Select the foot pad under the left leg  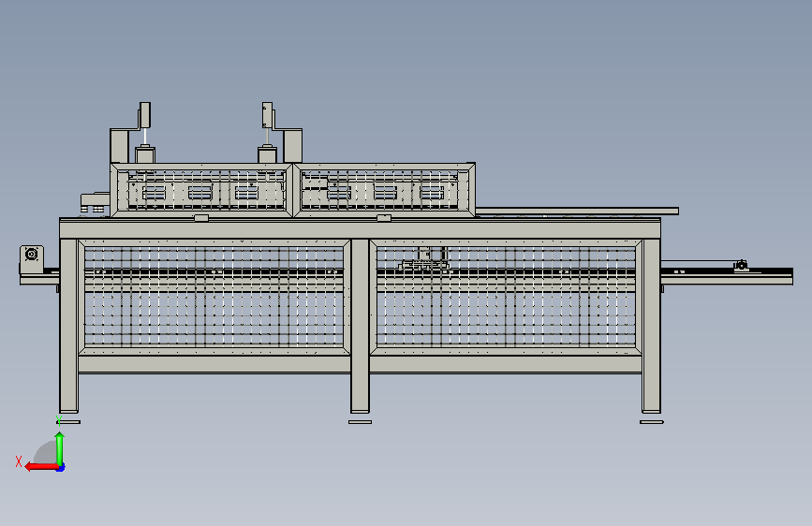(68, 422)
